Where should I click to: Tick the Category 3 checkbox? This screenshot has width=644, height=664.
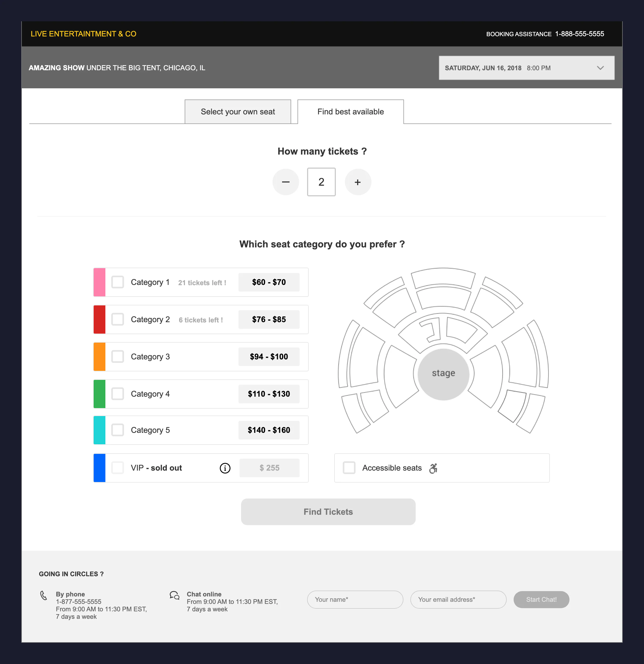pyautogui.click(x=118, y=356)
